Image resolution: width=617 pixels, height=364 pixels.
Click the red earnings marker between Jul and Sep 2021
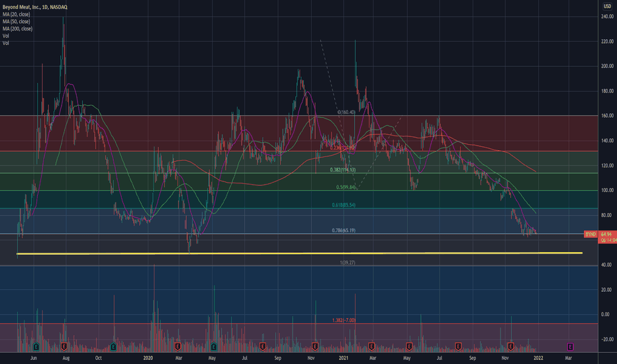(x=458, y=347)
